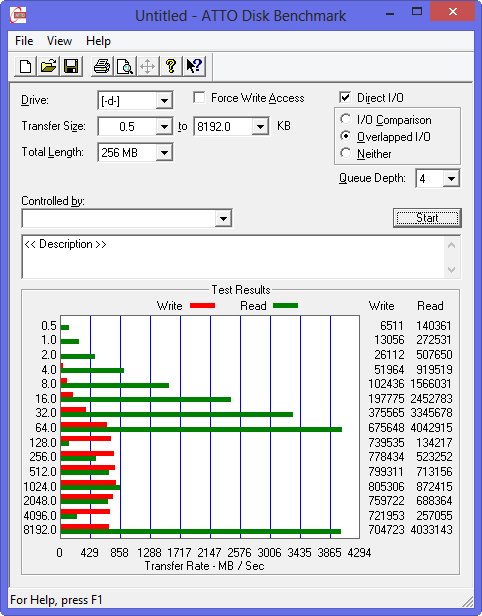Viewport: 482px width, 616px height.
Task: Select Overlapped I/O radio button
Action: 346,136
